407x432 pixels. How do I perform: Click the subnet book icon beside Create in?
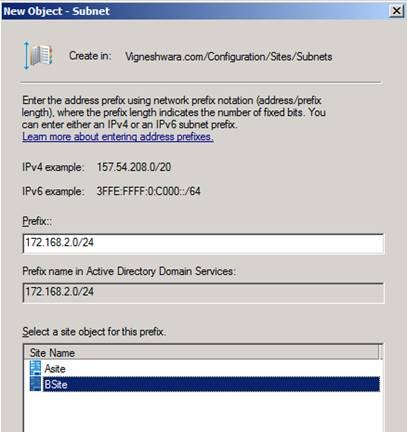38,55
